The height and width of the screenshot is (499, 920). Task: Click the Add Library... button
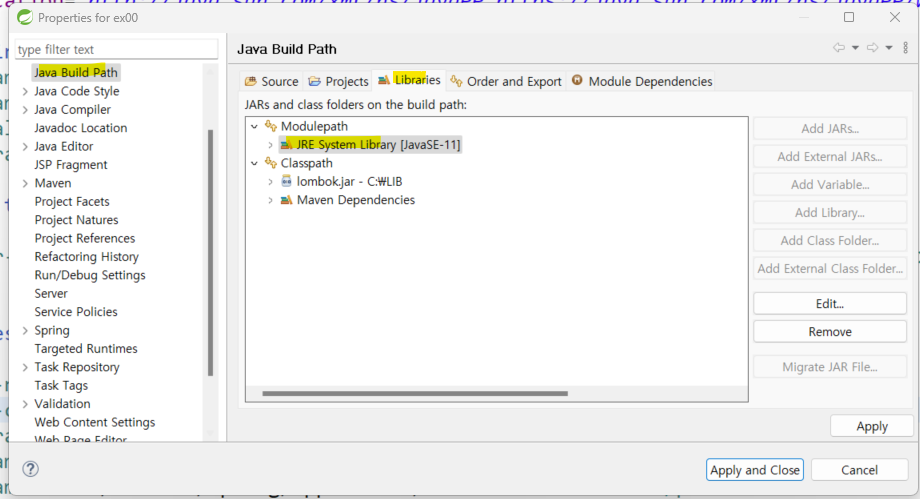[x=830, y=213]
